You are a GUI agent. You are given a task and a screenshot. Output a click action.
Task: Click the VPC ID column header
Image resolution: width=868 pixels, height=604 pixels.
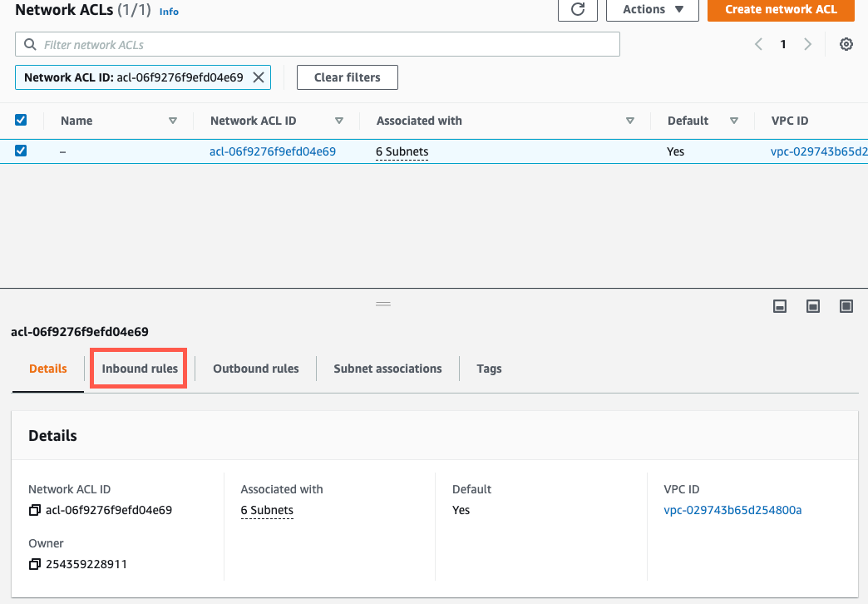coord(789,121)
